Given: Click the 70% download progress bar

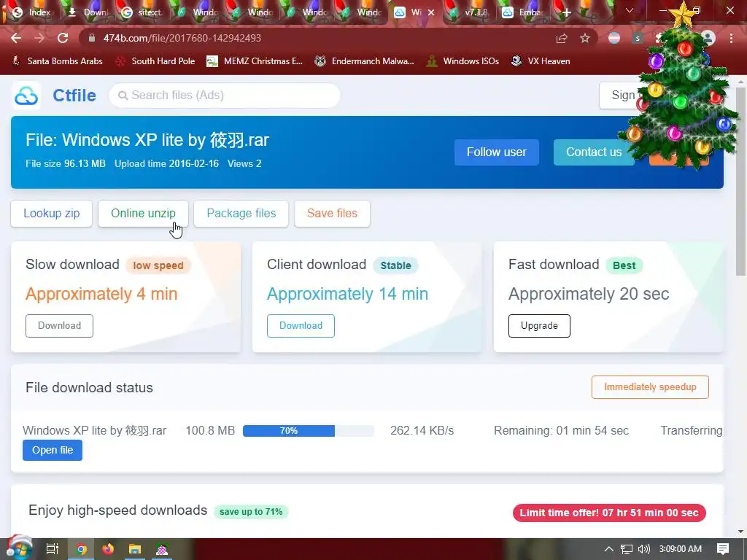Looking at the screenshot, I should coord(309,431).
